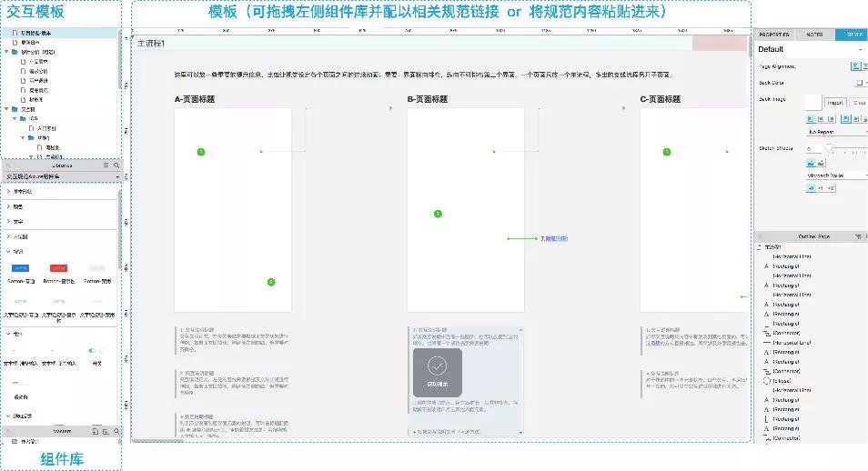
Task: Open the widget library selector dropdown
Action: pyautogui.click(x=60, y=176)
